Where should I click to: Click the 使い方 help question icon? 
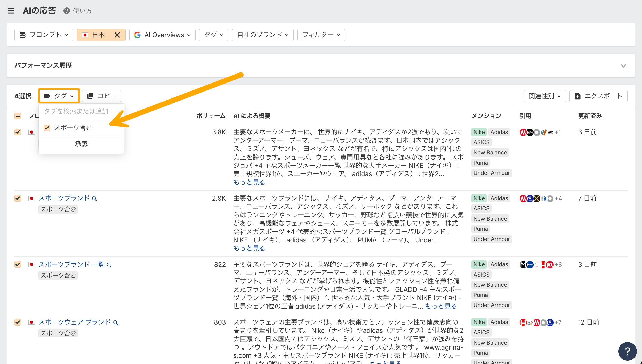click(x=67, y=11)
